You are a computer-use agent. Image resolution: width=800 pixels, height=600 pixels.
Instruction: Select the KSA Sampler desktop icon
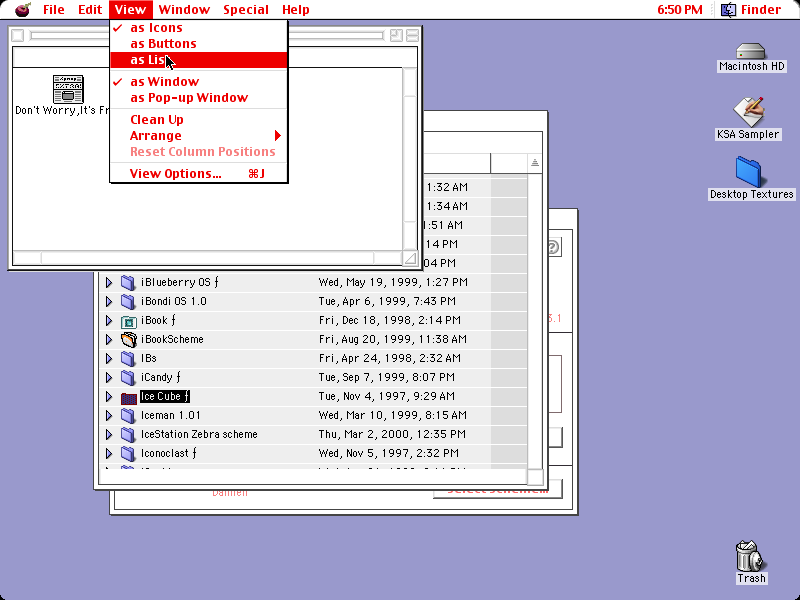748,112
